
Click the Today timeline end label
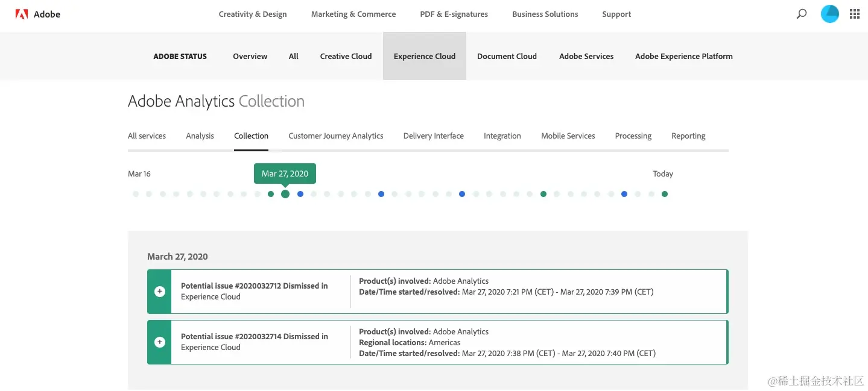(x=663, y=174)
